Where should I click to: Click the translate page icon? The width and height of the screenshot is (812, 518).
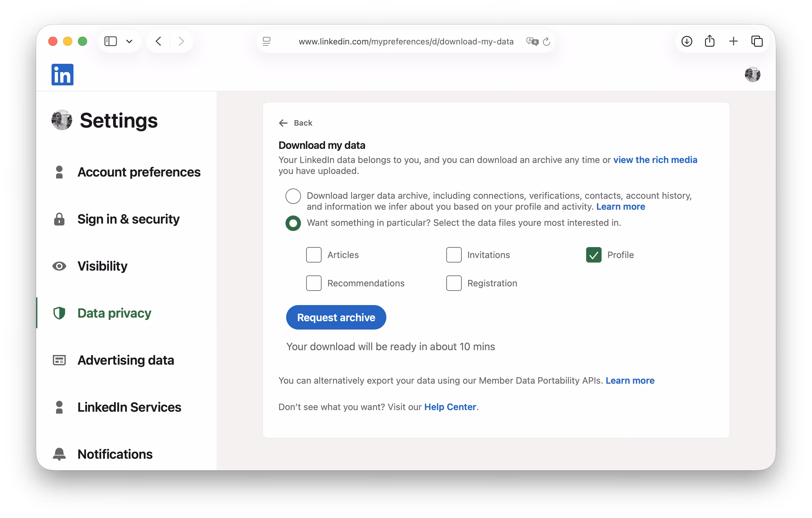click(x=532, y=42)
